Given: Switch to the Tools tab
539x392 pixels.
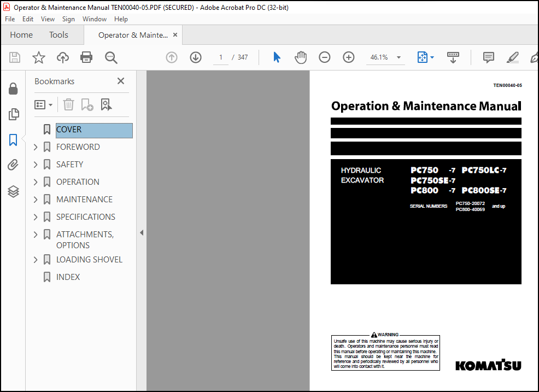Looking at the screenshot, I should [x=58, y=35].
